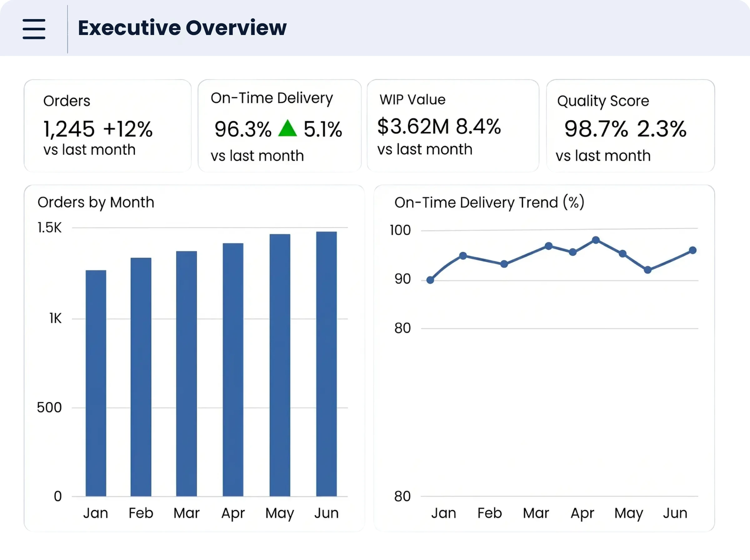Select the first data point on delivery trend line
This screenshot has width=750, height=560.
point(430,280)
